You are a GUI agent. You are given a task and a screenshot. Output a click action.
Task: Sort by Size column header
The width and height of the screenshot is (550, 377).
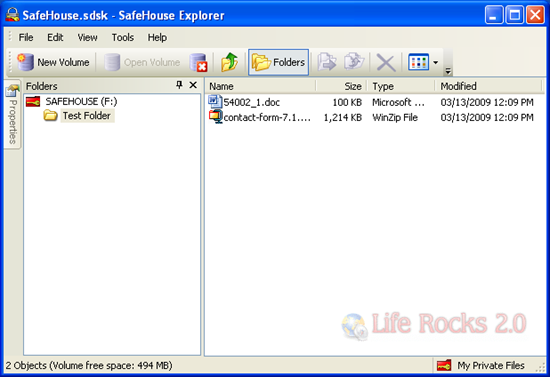pos(341,86)
